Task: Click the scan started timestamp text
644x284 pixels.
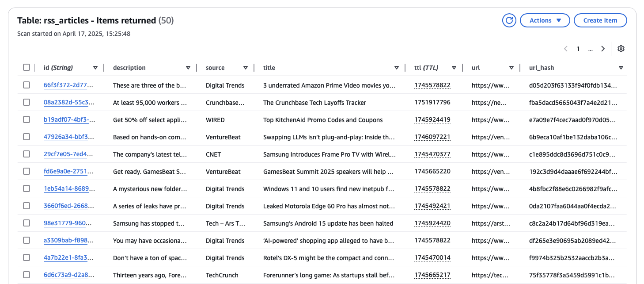Action: [74, 34]
